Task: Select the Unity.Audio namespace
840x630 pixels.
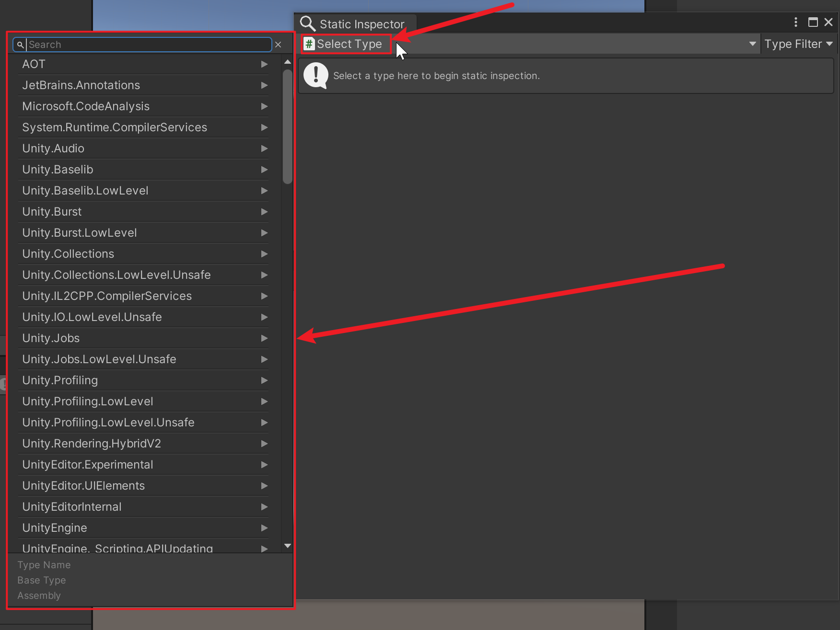Action: point(143,149)
